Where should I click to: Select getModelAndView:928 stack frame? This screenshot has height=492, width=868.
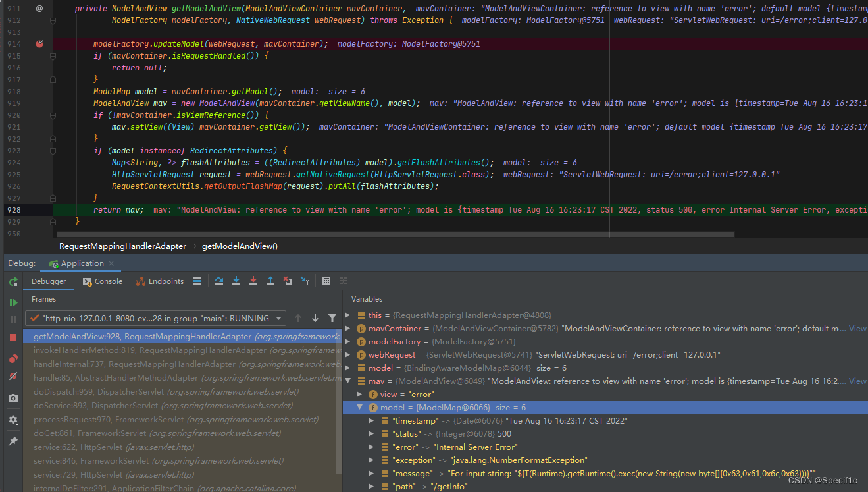pyautogui.click(x=182, y=336)
